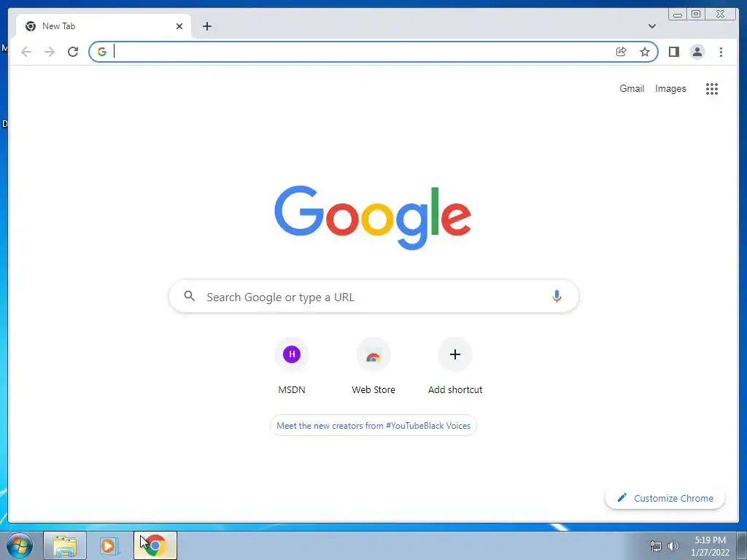Open Chrome's three-dot menu
The height and width of the screenshot is (560, 747).
coord(721,52)
